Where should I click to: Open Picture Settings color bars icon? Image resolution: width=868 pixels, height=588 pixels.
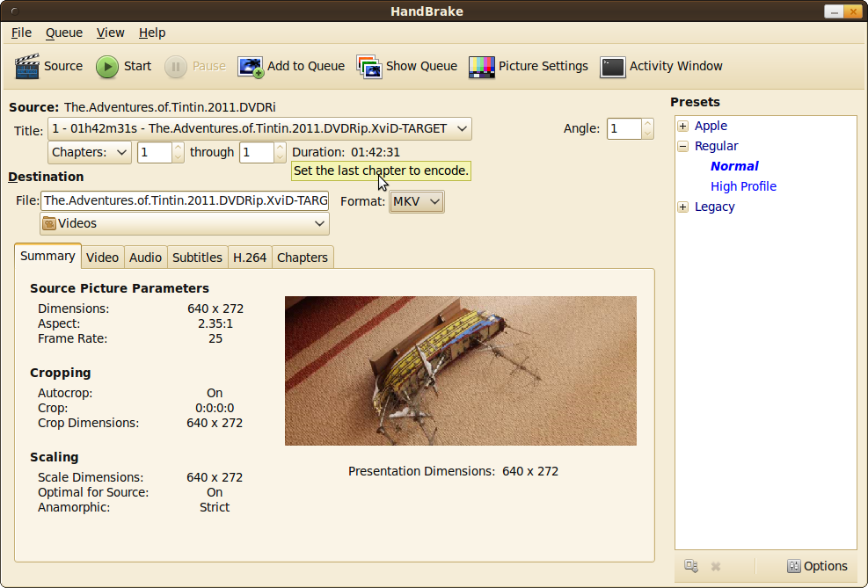coord(482,67)
